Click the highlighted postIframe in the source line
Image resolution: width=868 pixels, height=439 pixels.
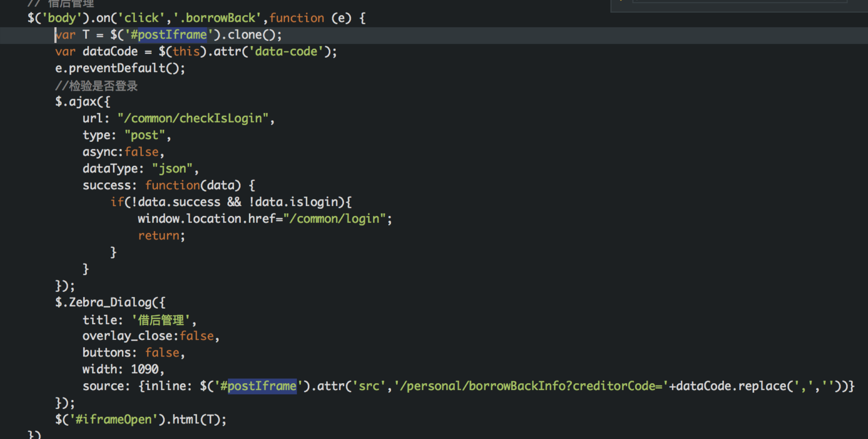coord(262,386)
